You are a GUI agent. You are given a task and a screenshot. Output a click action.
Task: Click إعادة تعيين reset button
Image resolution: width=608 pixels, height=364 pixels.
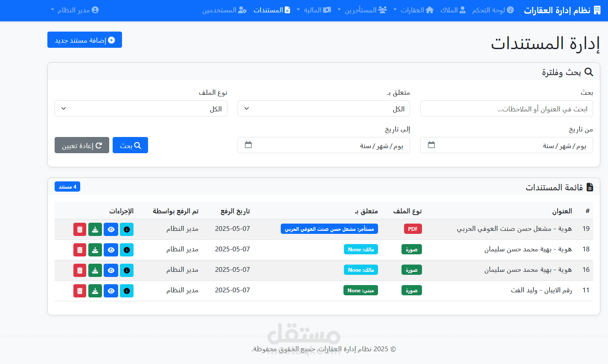tap(82, 145)
